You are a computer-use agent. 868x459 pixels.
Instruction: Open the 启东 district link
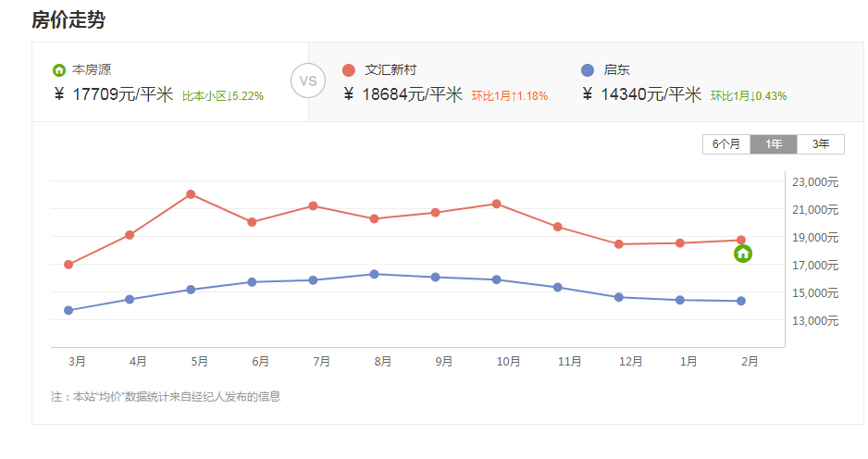pos(616,69)
